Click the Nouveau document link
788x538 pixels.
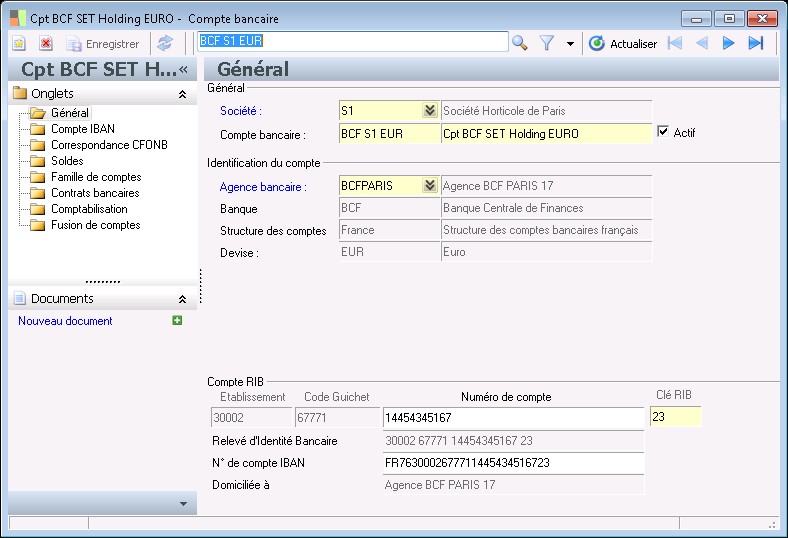(65, 321)
